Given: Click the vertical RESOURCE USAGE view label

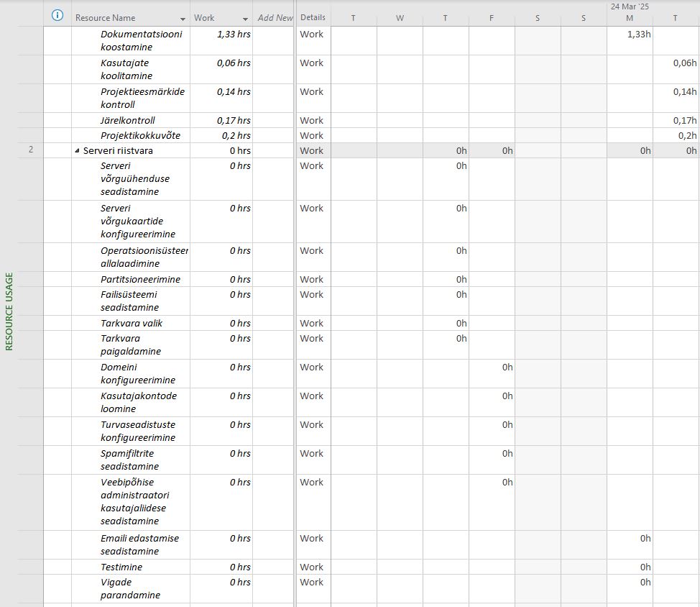Looking at the screenshot, I should tap(9, 311).
